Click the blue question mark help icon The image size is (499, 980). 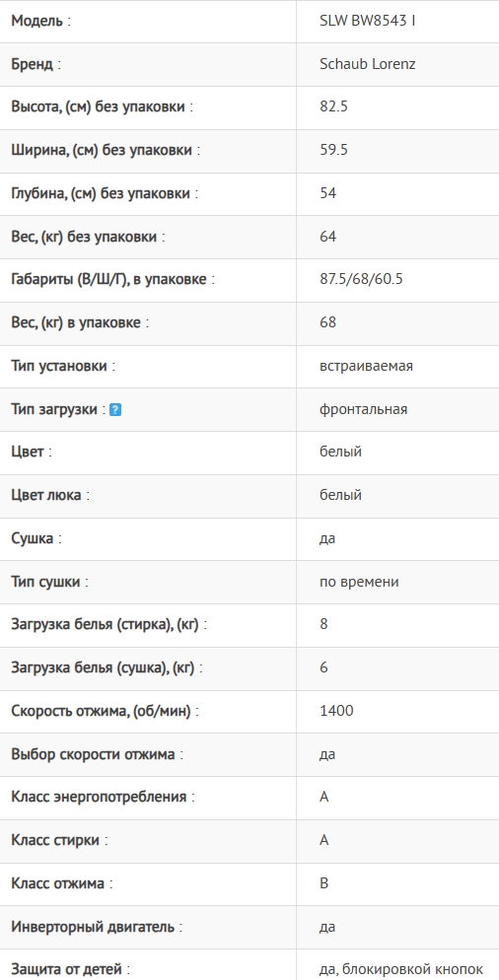point(115,410)
